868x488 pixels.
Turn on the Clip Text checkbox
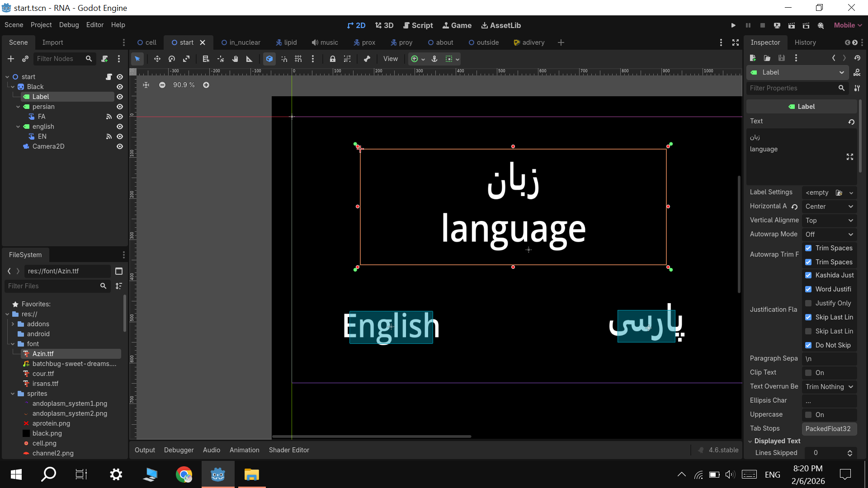808,373
